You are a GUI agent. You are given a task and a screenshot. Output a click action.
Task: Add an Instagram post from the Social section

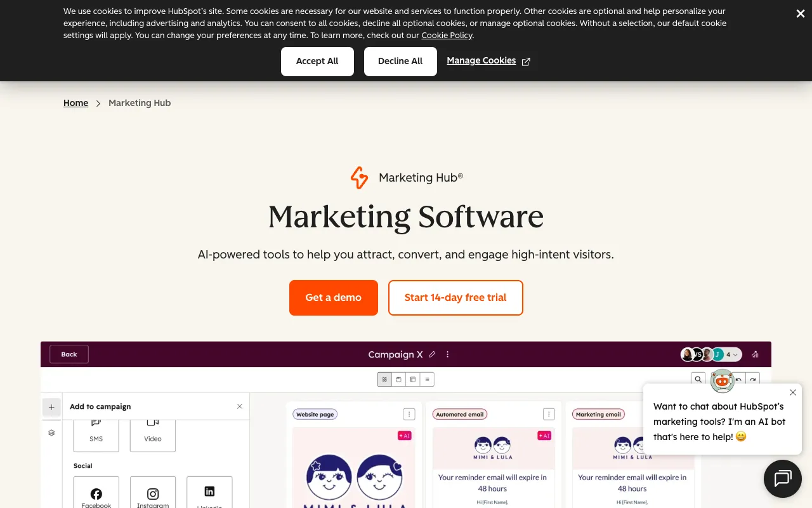point(152,493)
